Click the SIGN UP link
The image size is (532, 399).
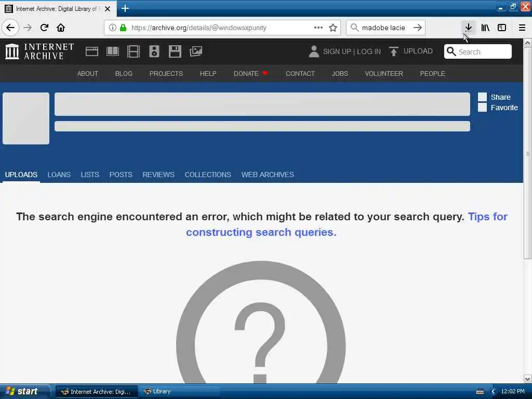(337, 51)
